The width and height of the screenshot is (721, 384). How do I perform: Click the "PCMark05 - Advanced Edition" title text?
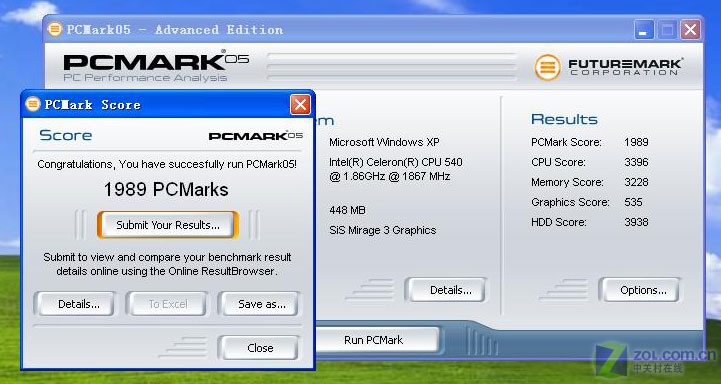click(175, 30)
